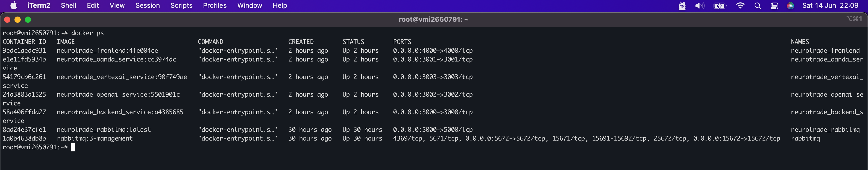
Task: Open Control Center icon
Action: click(x=774, y=6)
